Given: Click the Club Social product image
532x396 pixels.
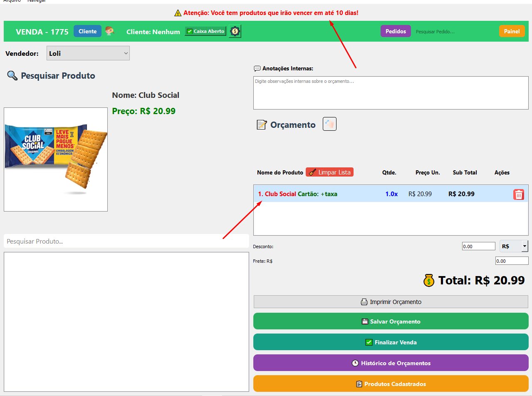Looking at the screenshot, I should click(x=56, y=159).
